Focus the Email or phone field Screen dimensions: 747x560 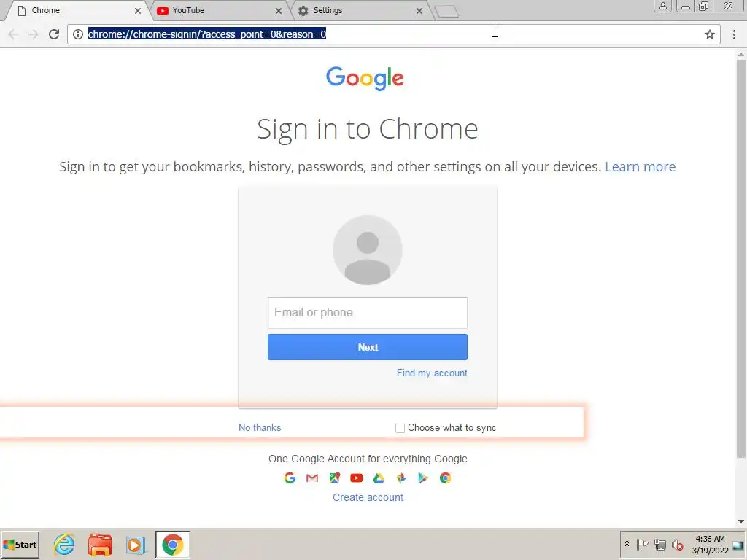(368, 313)
